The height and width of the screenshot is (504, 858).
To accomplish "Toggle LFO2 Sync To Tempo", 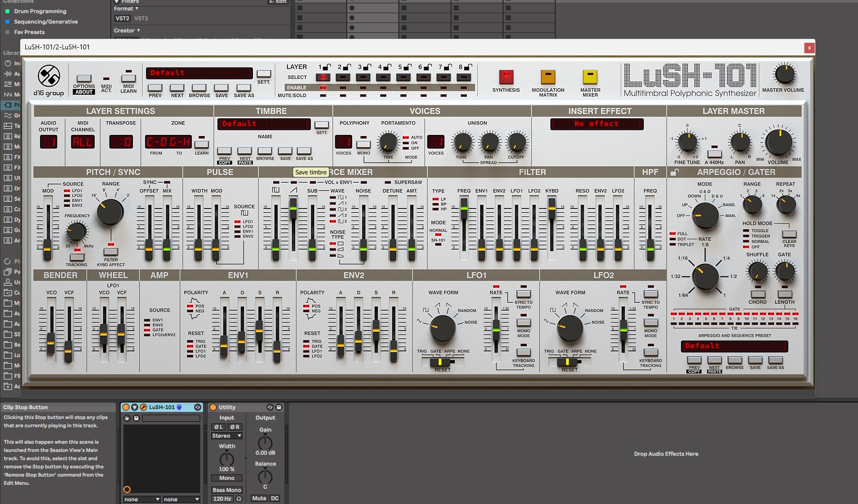I will 651,294.
